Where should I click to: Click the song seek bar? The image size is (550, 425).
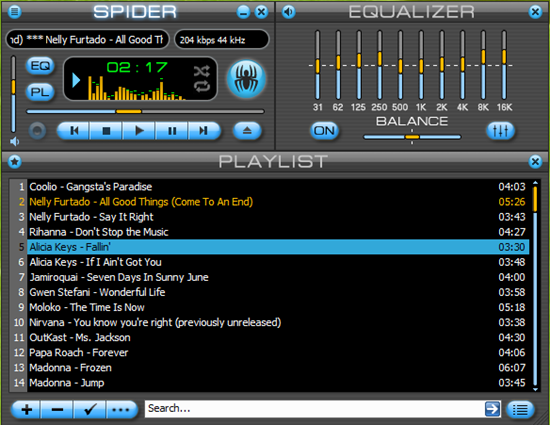pos(145,112)
